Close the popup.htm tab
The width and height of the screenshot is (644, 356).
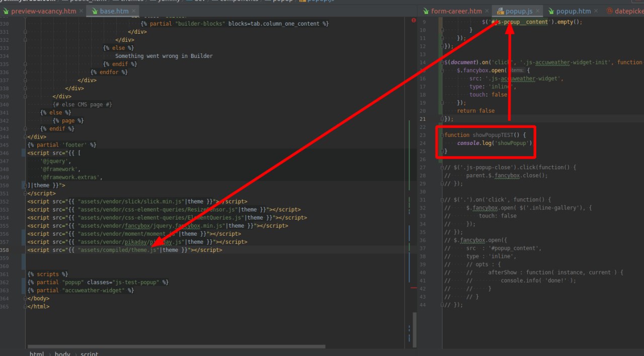(x=596, y=11)
